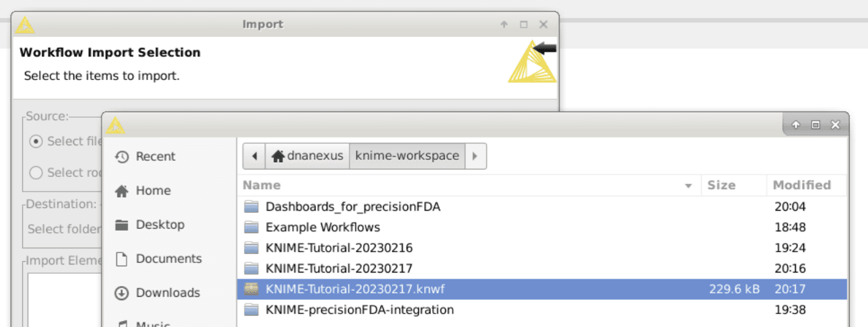Image resolution: width=868 pixels, height=327 pixels.
Task: Click the back arrow in path bar
Action: (x=254, y=156)
